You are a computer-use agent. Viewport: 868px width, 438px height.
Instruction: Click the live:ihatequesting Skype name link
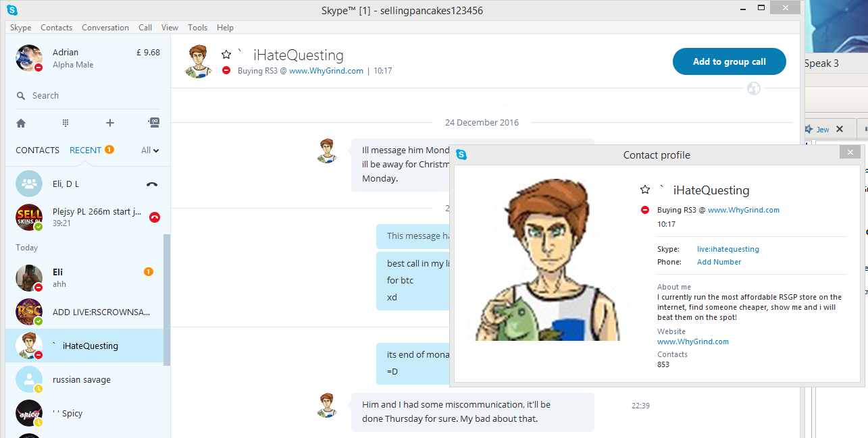pyautogui.click(x=728, y=249)
